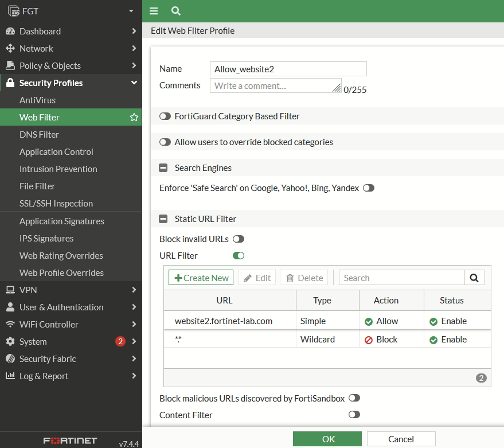Click the Create New button
504x448 pixels.
201,278
